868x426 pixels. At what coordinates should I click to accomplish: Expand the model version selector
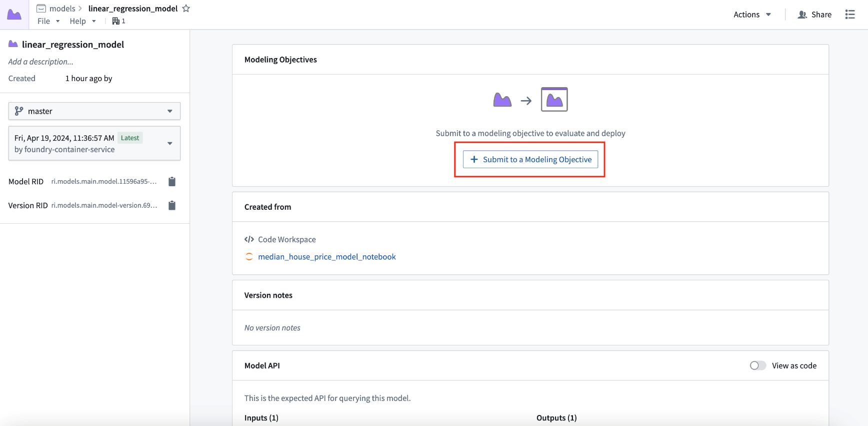(x=94, y=144)
